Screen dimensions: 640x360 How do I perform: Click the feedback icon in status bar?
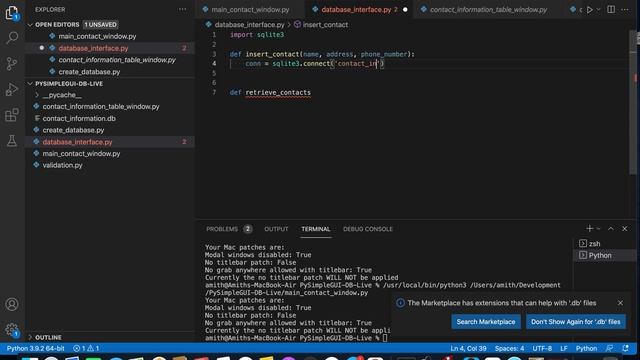(x=609, y=348)
